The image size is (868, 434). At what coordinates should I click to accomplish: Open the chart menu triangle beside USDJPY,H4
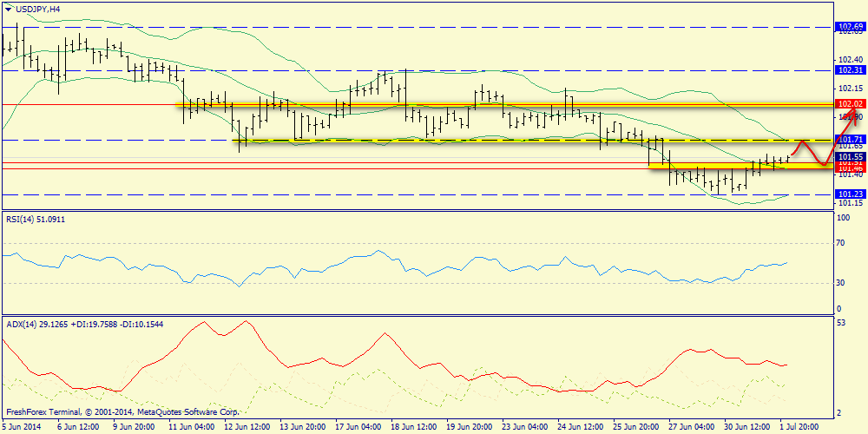[8, 8]
